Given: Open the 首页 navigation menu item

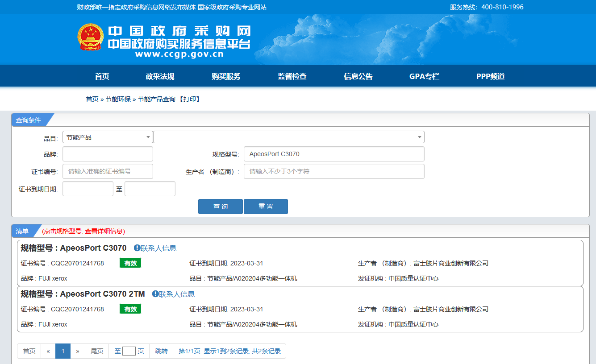Looking at the screenshot, I should tap(102, 76).
